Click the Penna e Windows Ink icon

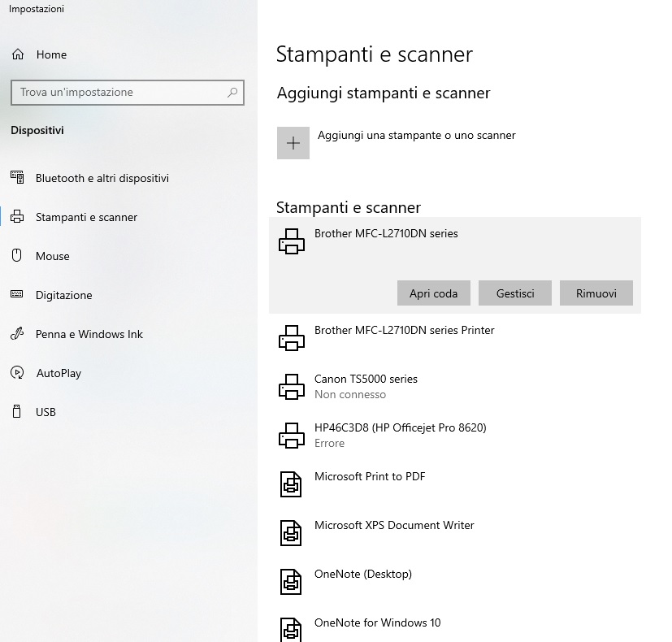[17, 333]
